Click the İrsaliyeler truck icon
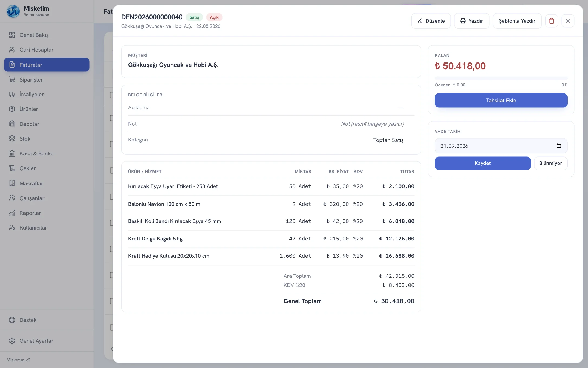Viewport: 588px width, 368px height. [12, 94]
